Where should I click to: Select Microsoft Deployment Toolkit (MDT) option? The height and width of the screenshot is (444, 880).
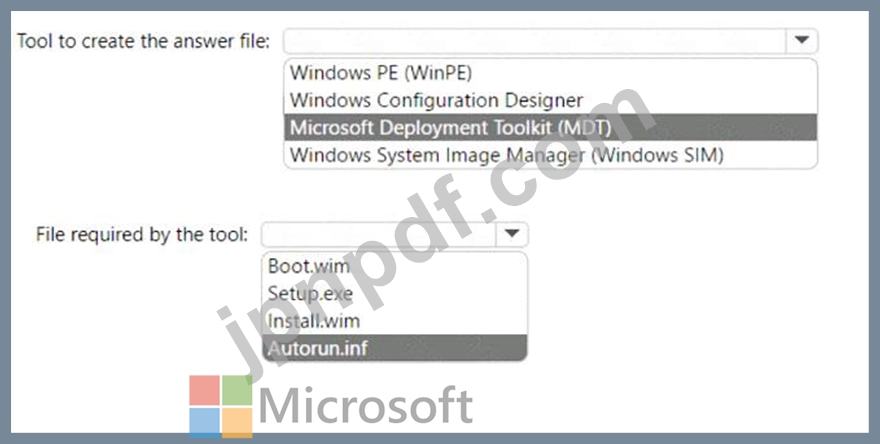tap(550, 127)
